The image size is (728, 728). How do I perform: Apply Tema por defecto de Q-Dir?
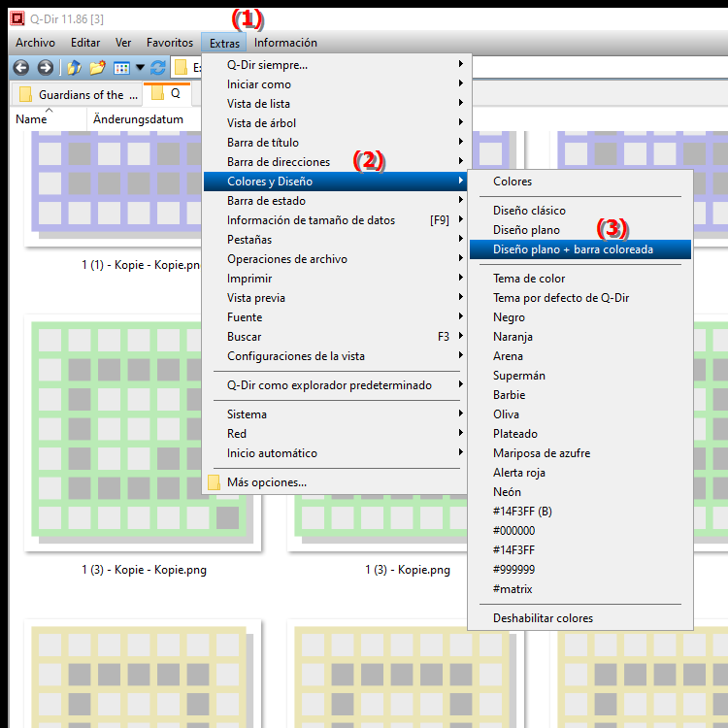(580, 298)
